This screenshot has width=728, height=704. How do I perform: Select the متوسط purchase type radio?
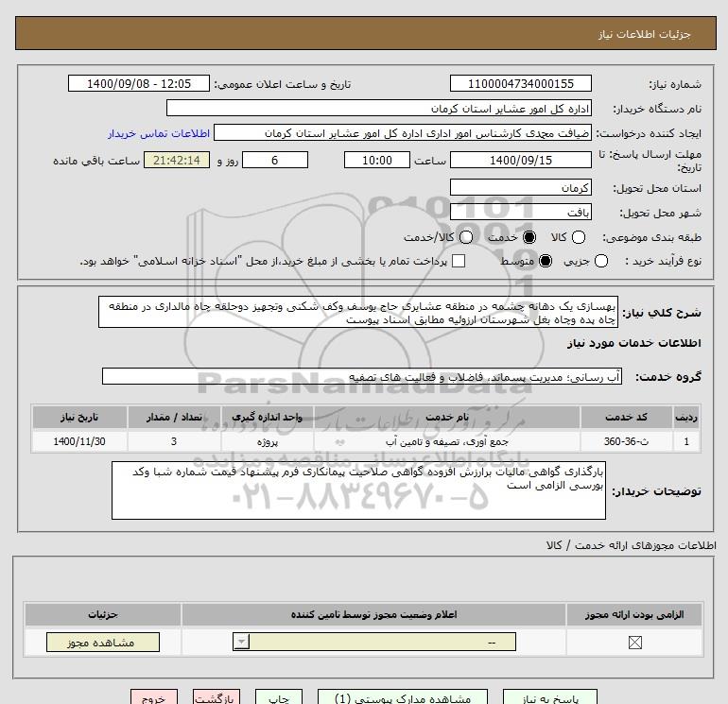tap(546, 261)
